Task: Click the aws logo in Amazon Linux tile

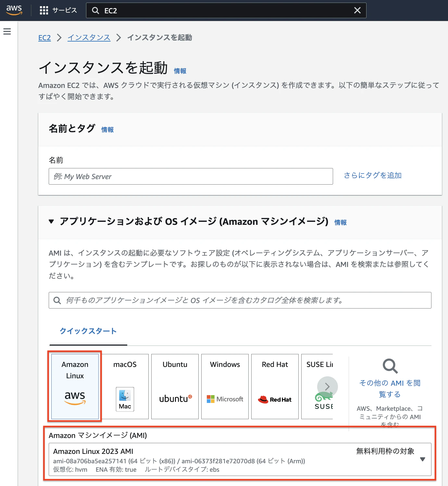Action: pos(75,398)
